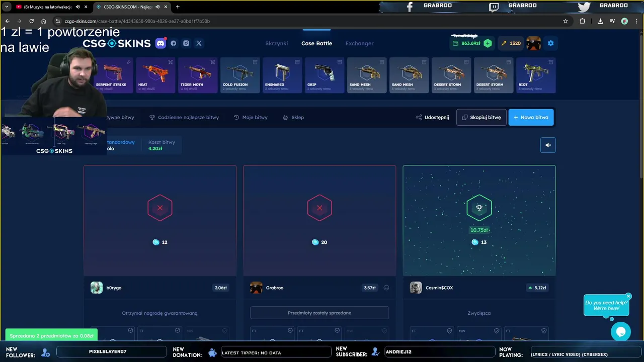The height and width of the screenshot is (362, 644).
Task: Open the Discord link icon
Action: [x=160, y=43]
